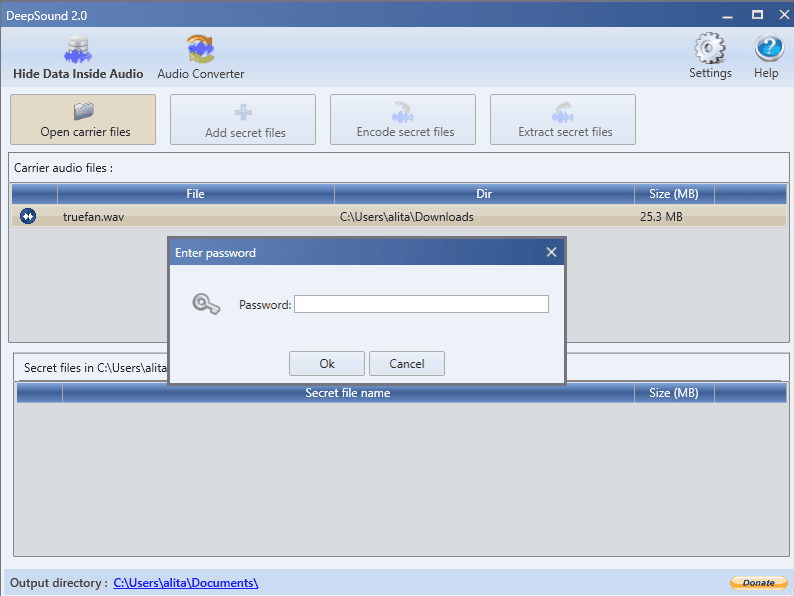Click the secret files Size (MB) header

(674, 393)
